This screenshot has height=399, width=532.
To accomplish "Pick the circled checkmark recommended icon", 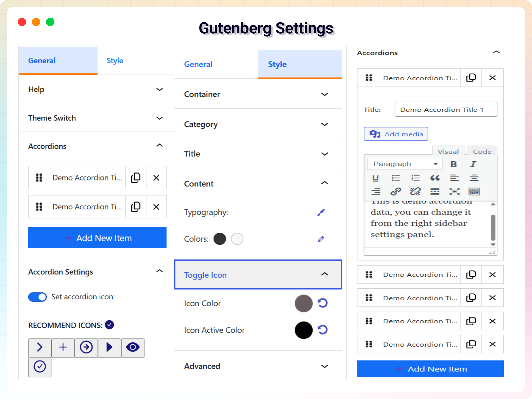I will pyautogui.click(x=40, y=367).
